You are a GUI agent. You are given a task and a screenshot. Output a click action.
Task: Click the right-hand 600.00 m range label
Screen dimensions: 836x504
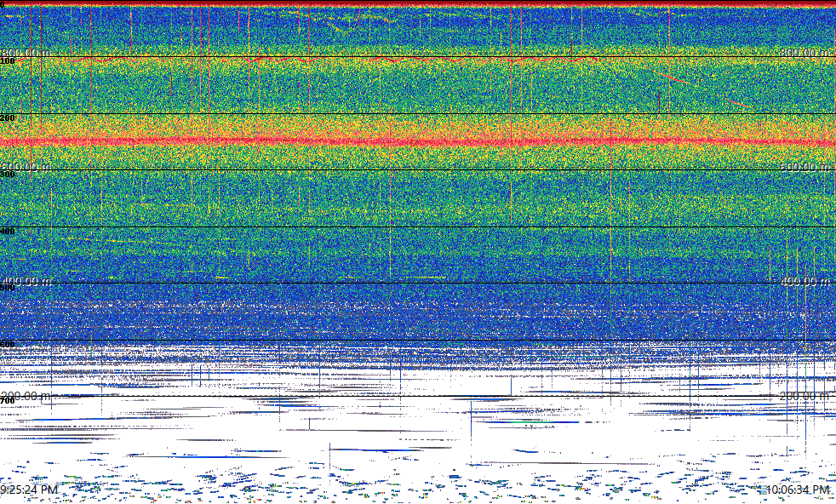805,166
